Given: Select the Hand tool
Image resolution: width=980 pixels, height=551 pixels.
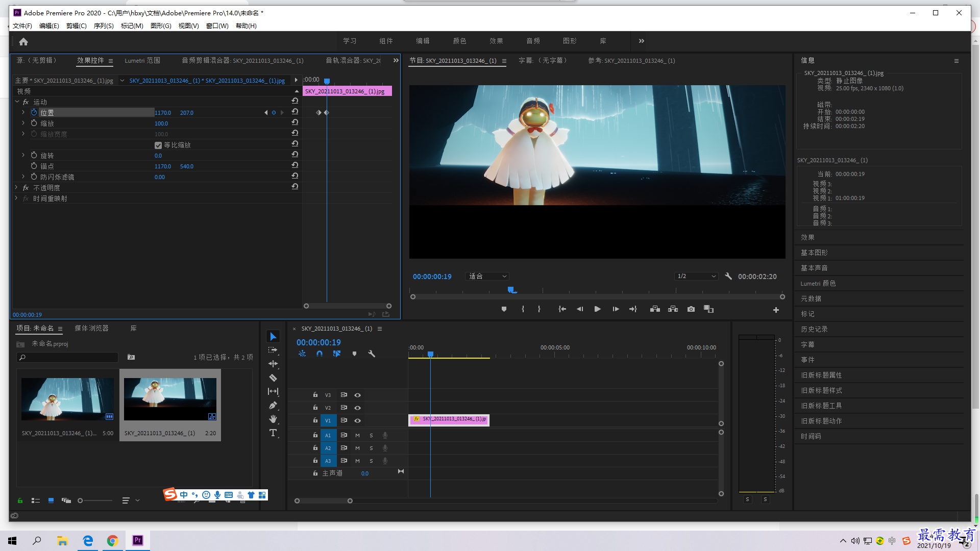Looking at the screenshot, I should (x=273, y=419).
